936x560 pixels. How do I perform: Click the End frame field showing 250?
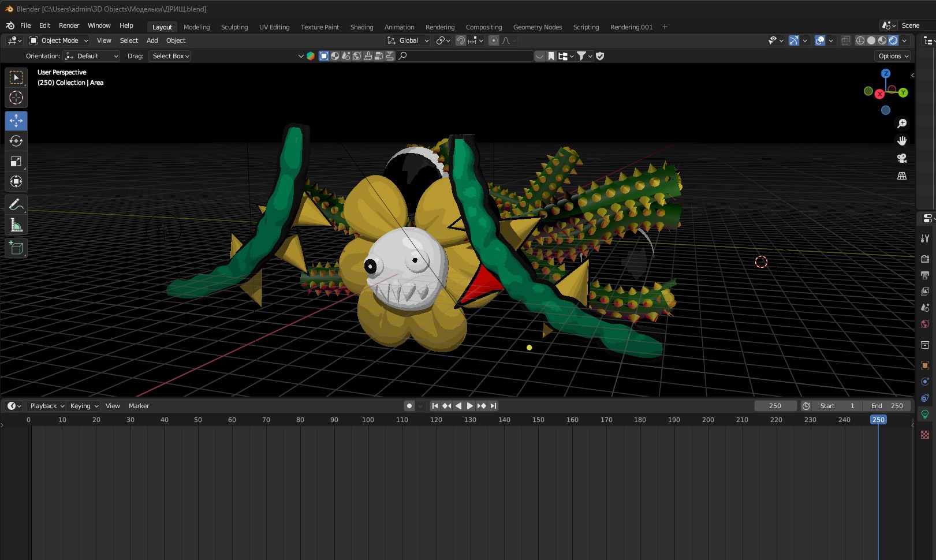[887, 406]
